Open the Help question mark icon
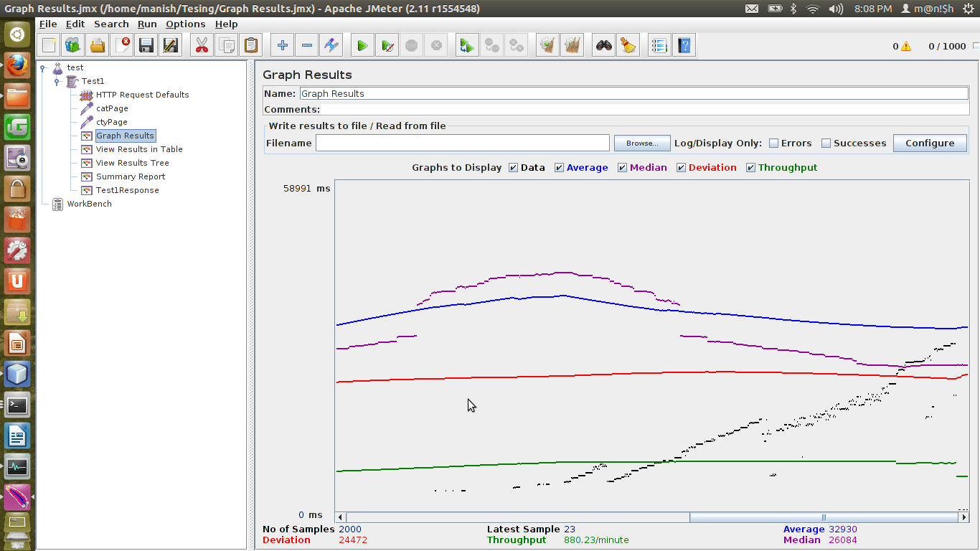Viewport: 980px width, 551px height. [684, 46]
